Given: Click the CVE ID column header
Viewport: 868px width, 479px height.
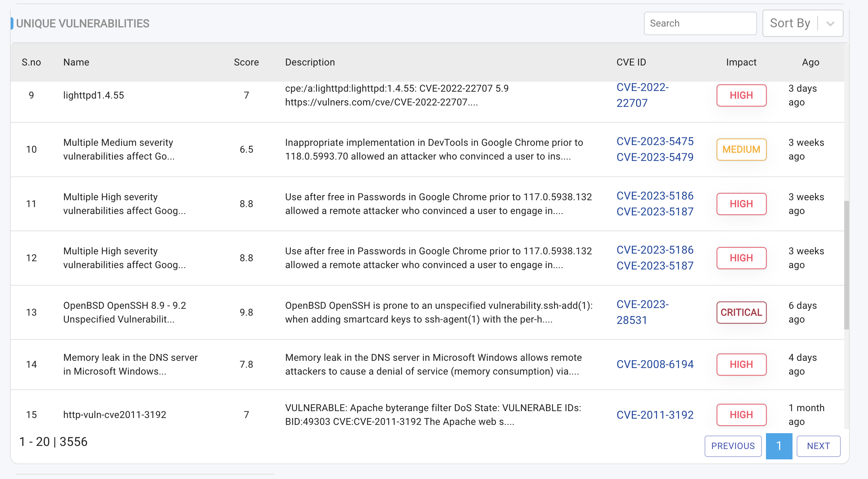Looking at the screenshot, I should pos(631,62).
